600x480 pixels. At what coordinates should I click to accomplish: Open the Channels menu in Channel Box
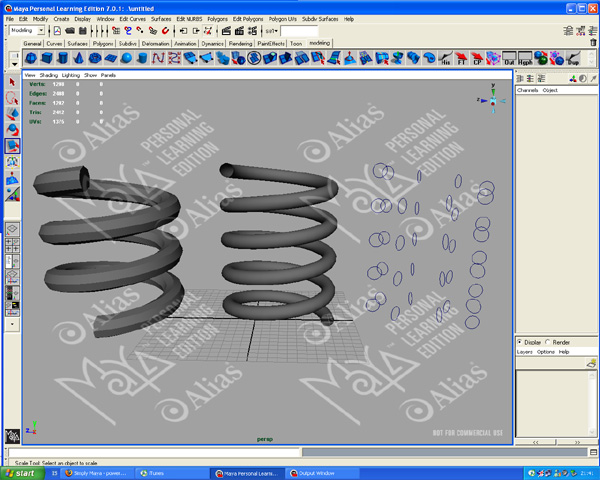tap(528, 90)
